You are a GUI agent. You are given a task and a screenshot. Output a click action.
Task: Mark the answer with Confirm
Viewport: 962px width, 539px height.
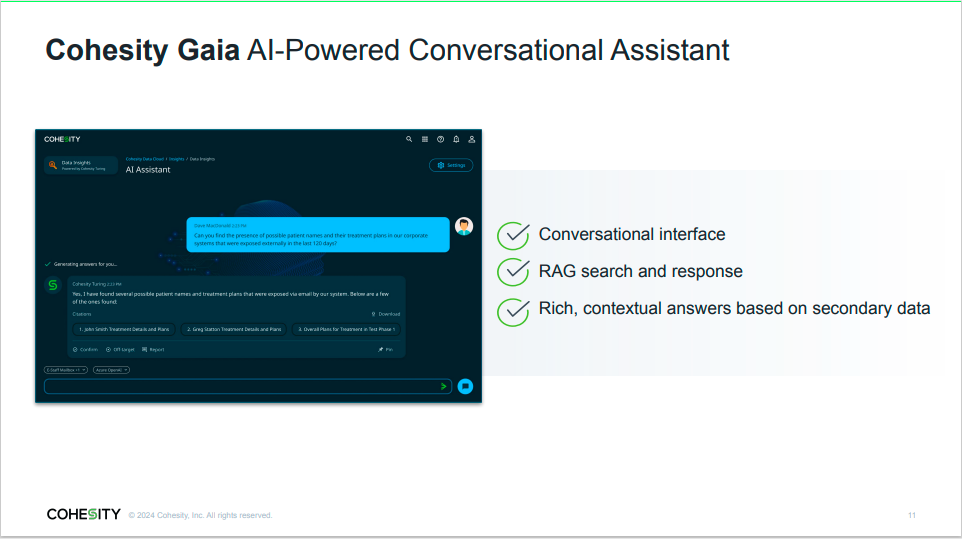point(85,350)
